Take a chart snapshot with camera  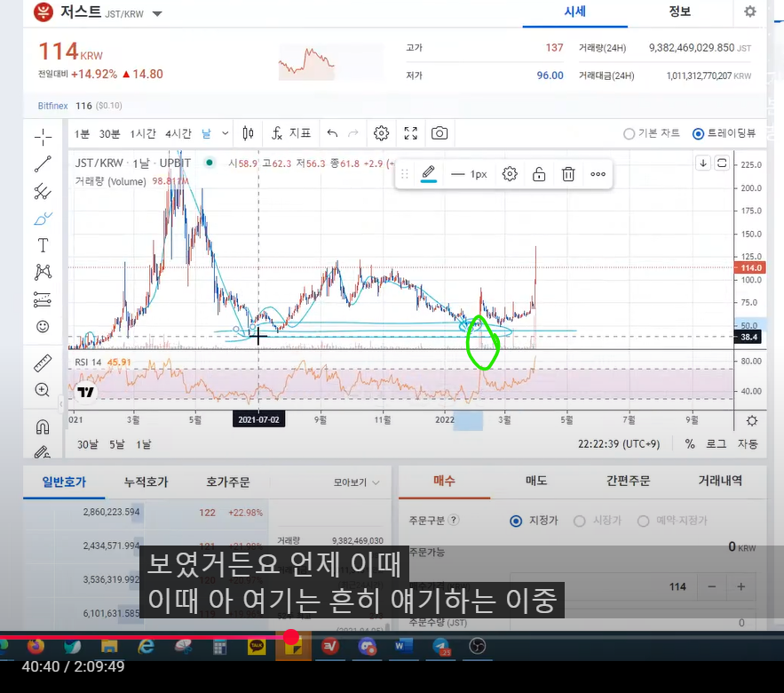coord(440,133)
